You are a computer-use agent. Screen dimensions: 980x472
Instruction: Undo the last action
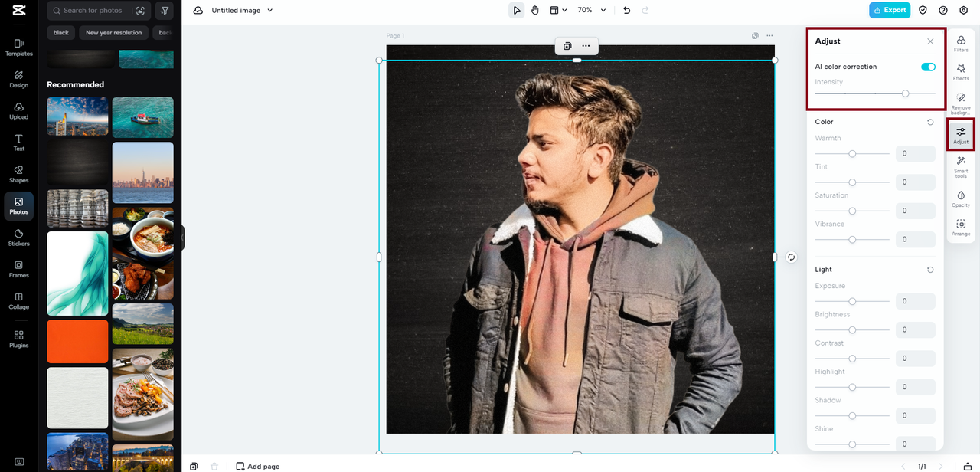tap(627, 10)
